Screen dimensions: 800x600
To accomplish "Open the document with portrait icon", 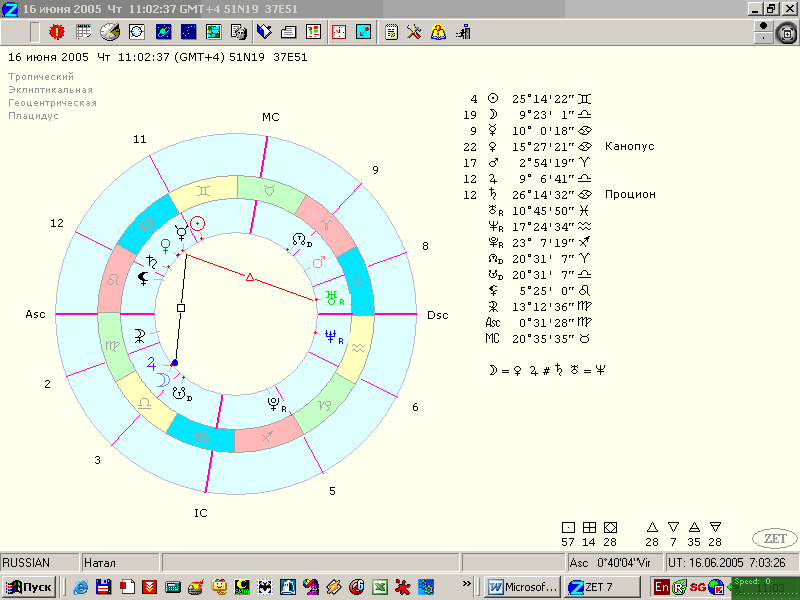I will [239, 32].
